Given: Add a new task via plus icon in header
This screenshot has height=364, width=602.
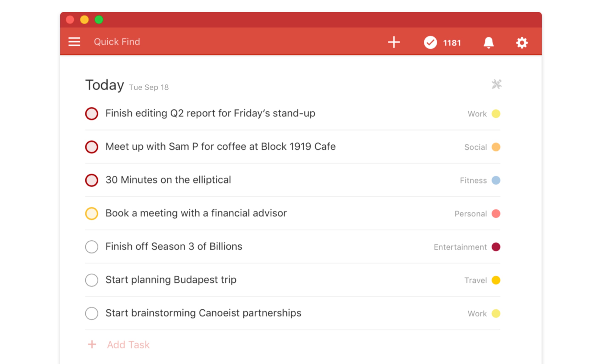Looking at the screenshot, I should (394, 42).
